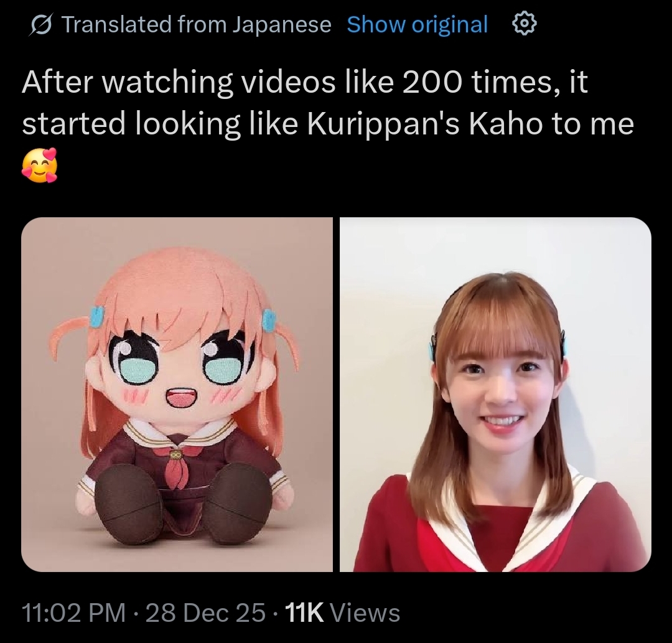
Task: Click the plush doll's left blue hair clip
Action: (97, 316)
